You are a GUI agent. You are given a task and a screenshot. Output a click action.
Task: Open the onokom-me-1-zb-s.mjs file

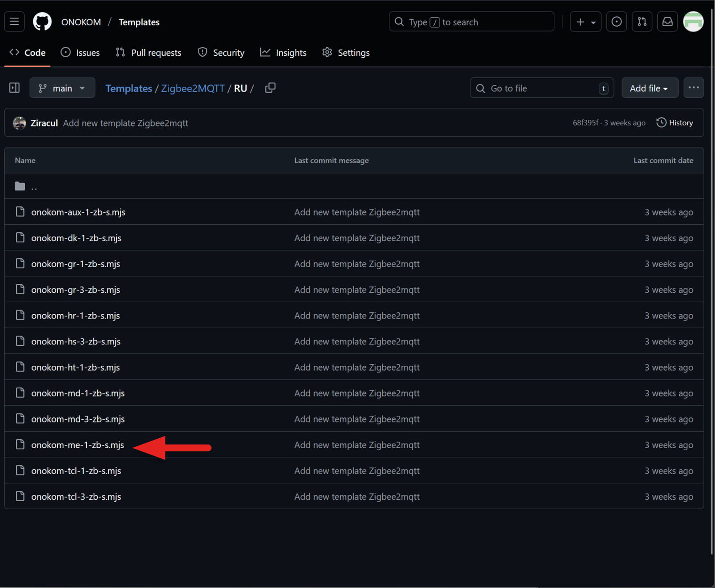pos(78,445)
